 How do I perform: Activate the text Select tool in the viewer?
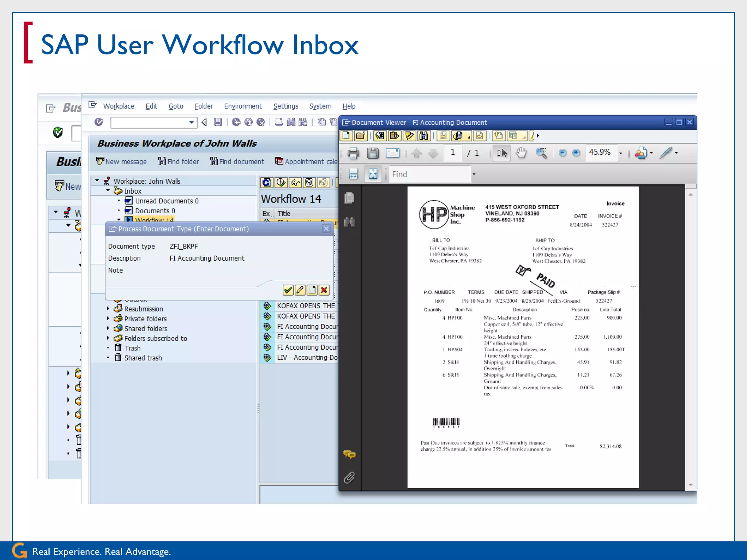click(502, 153)
